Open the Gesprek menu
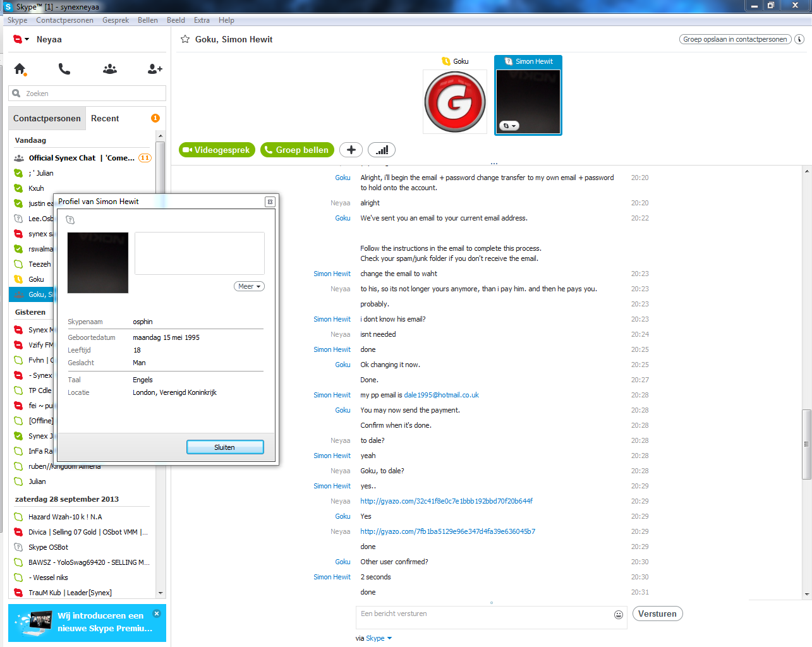The width and height of the screenshot is (812, 647). [116, 20]
